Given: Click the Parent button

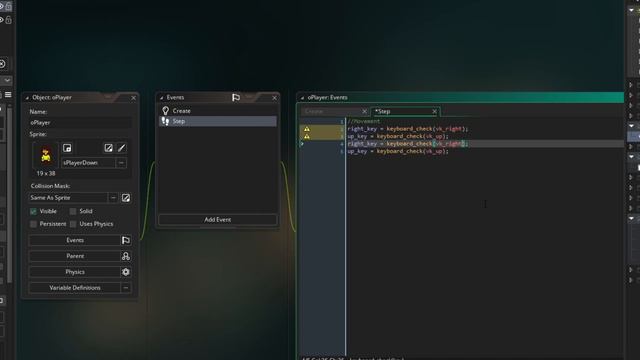Looking at the screenshot, I should tap(75, 256).
